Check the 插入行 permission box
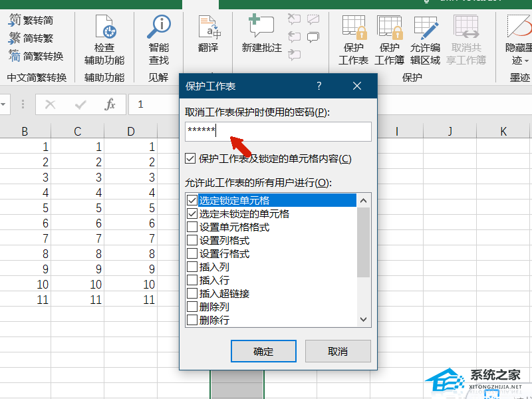Image resolution: width=532 pixels, height=399 pixels. pos(192,281)
